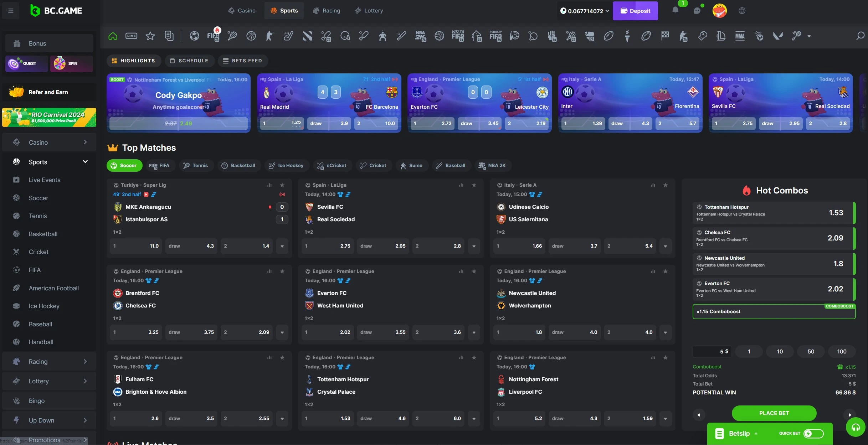This screenshot has height=445, width=868.
Task: Select quick stake amount 100
Action: pos(842,351)
